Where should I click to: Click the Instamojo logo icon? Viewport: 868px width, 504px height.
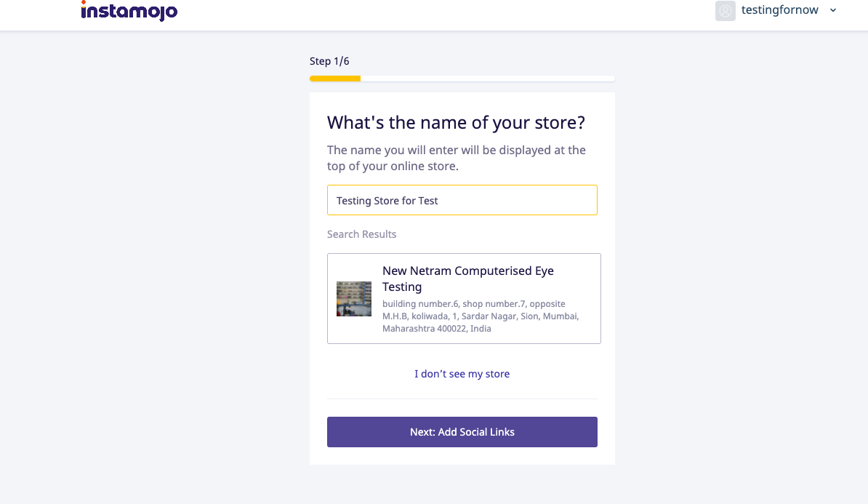click(129, 11)
